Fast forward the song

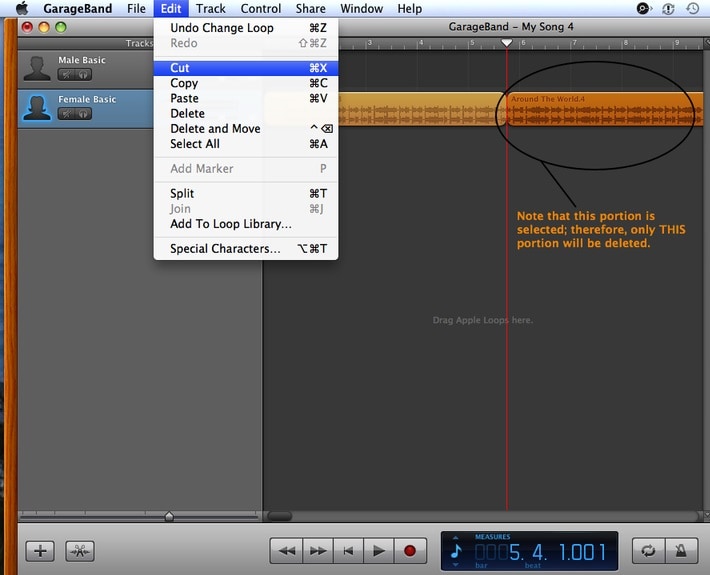(317, 551)
